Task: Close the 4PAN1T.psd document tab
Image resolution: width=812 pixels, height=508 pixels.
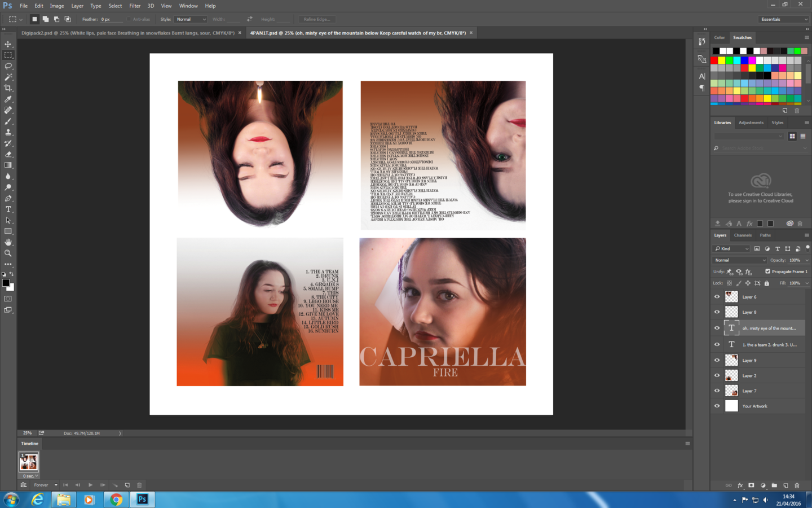Action: click(x=471, y=33)
